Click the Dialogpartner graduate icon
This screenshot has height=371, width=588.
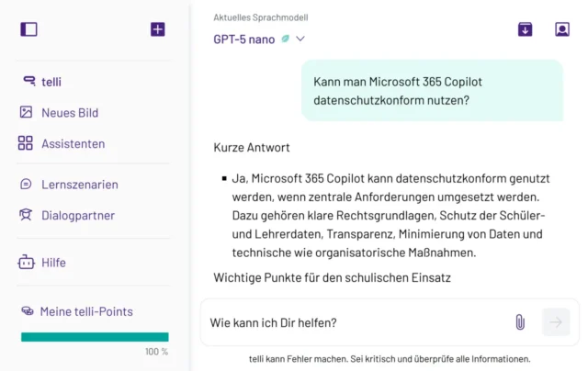tap(26, 215)
